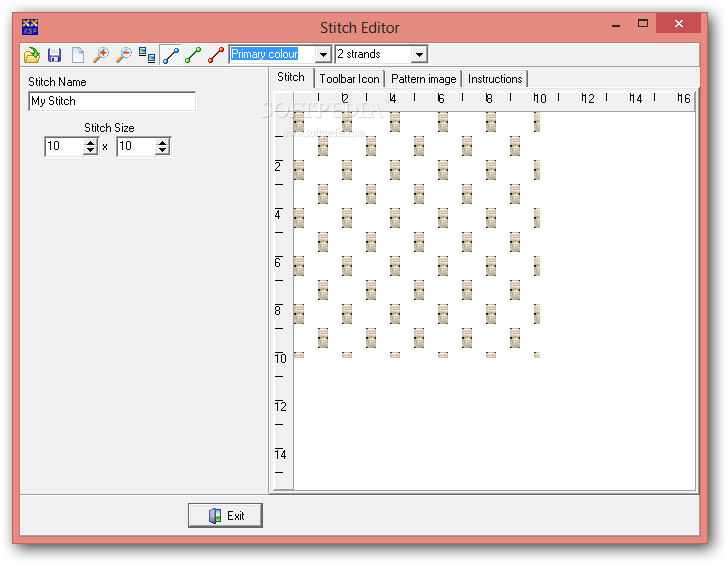Click the Stitch Name input field
This screenshot has height=564, width=728.
(x=112, y=101)
